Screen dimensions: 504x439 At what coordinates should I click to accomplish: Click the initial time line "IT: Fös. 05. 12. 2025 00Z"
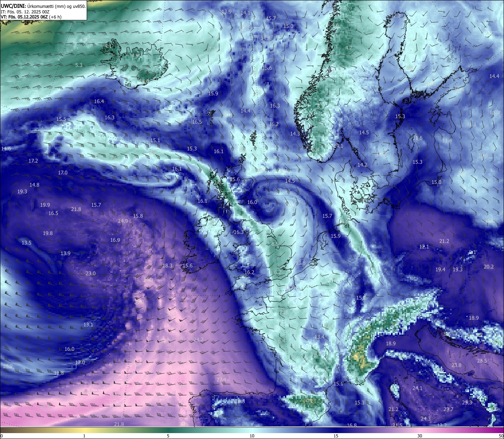[25, 12]
